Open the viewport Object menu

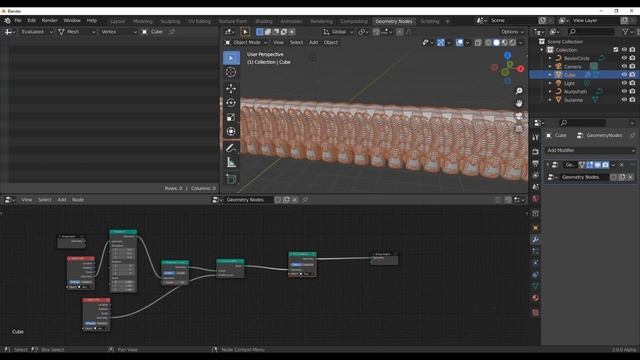tap(331, 42)
